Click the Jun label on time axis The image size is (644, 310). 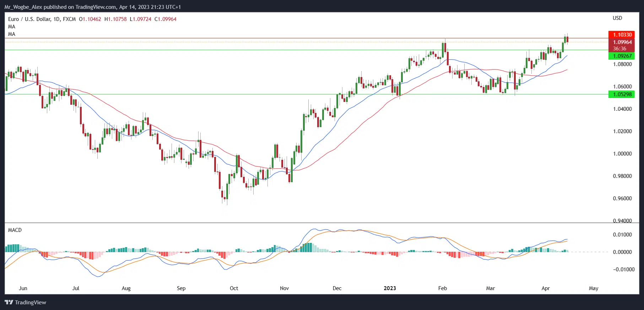23,288
